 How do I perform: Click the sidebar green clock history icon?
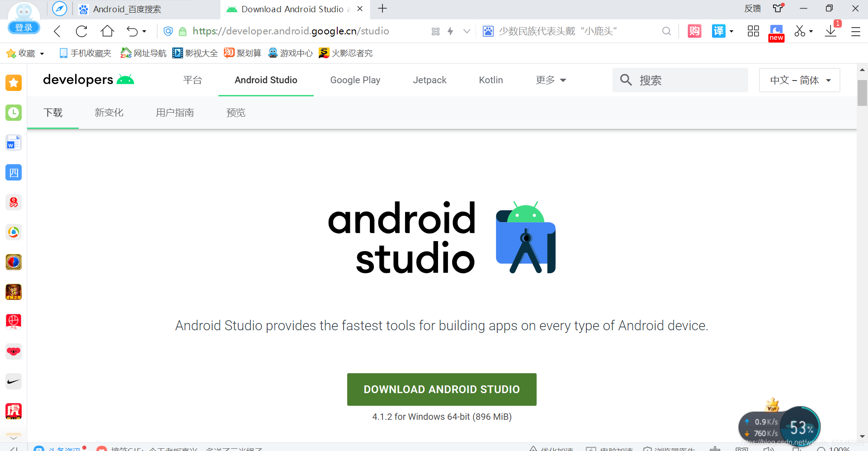tap(14, 113)
